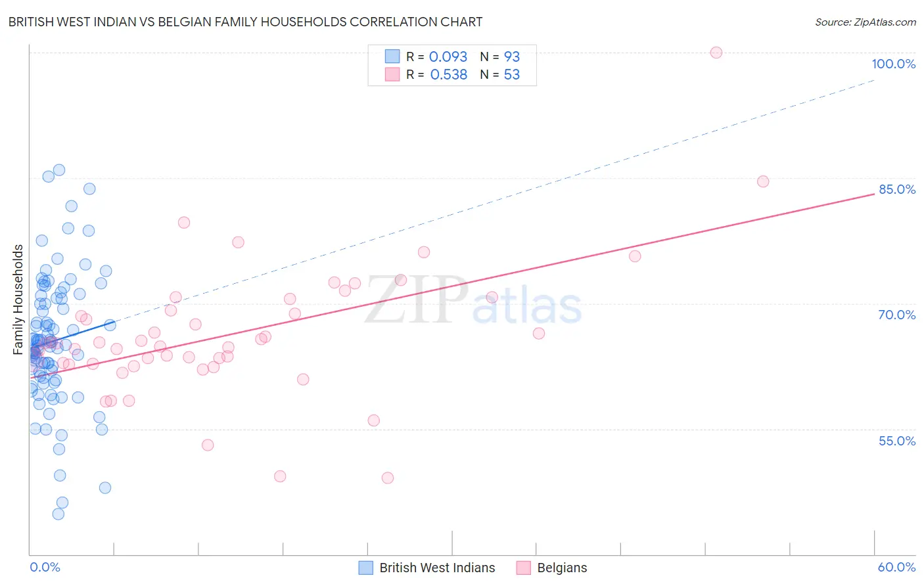This screenshot has height=586, width=924.
Task: Click the N = 93 value in the stats box
Action: [x=500, y=56]
